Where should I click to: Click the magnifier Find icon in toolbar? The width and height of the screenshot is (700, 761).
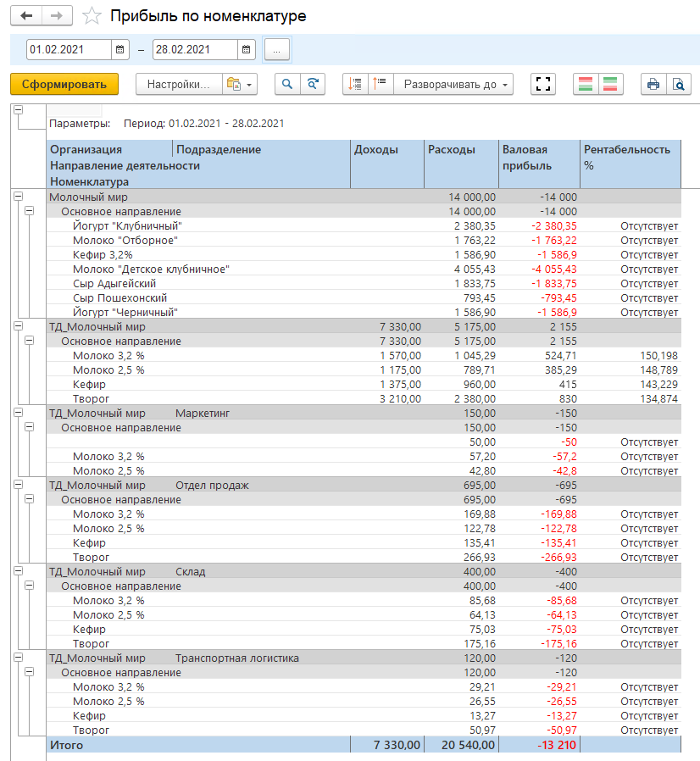[287, 84]
